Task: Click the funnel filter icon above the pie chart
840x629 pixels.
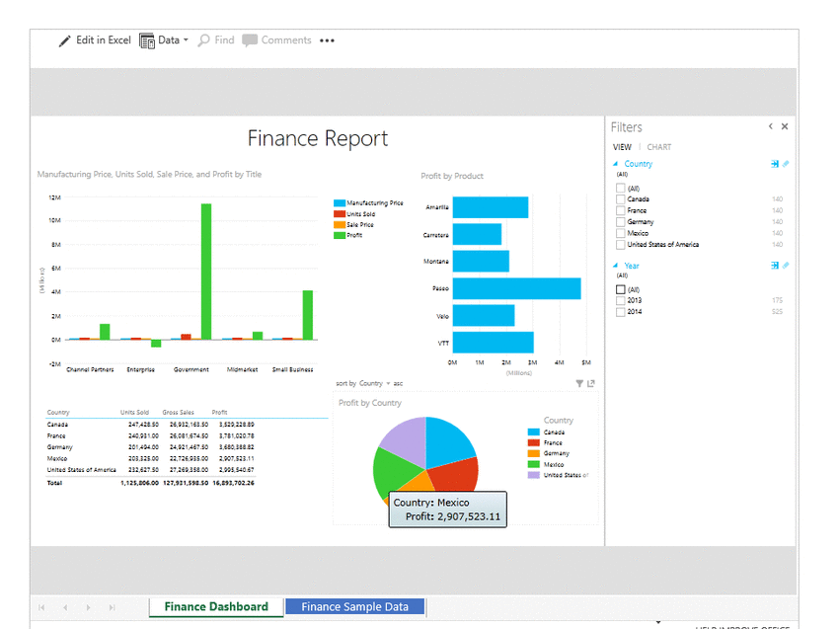Action: pyautogui.click(x=580, y=383)
